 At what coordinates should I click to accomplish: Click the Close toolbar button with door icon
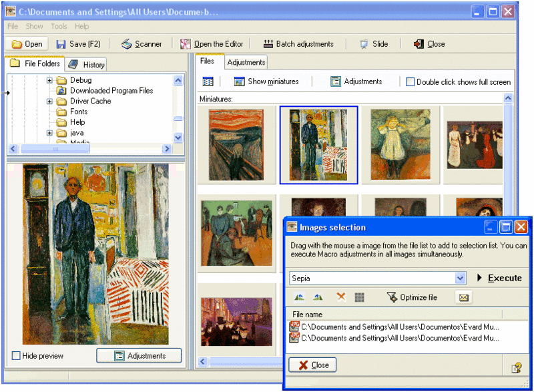tap(429, 44)
